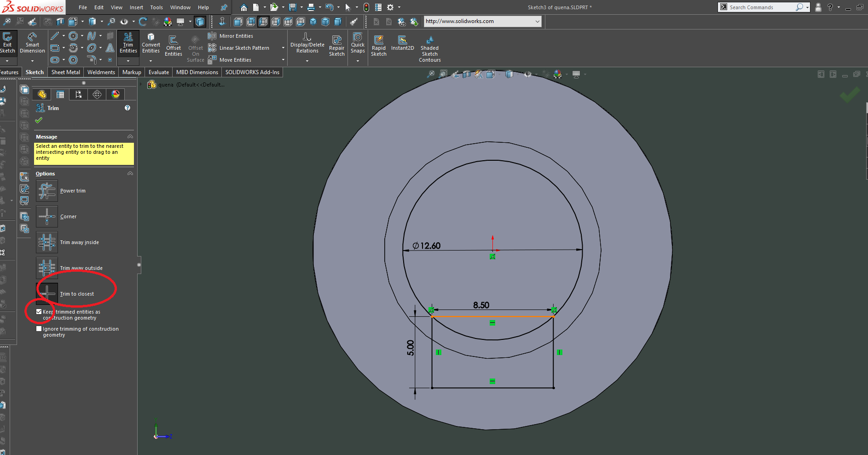Select the Line sketch tool
The image size is (868, 455).
pos(55,36)
